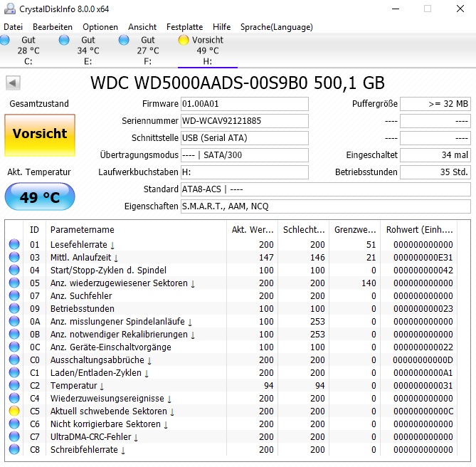Click the CrystalDiskInfo app icon in title bar
The width and height of the screenshot is (476, 467).
click(x=10, y=9)
